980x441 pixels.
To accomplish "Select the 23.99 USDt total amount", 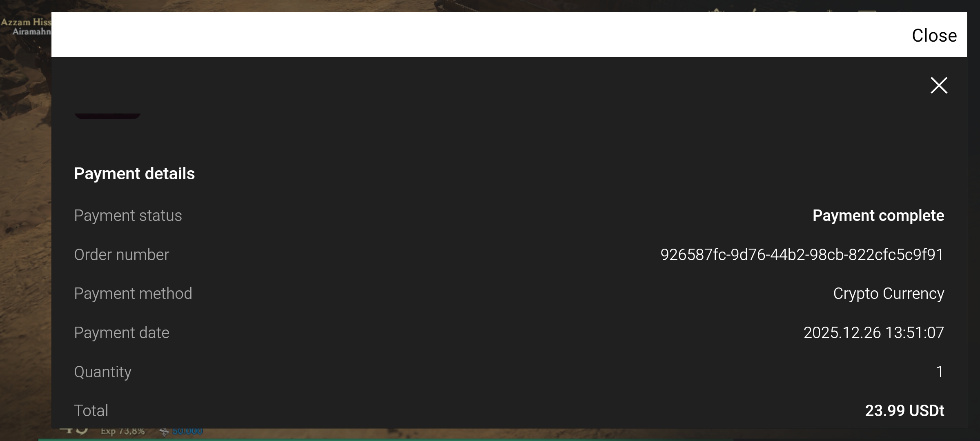I will [x=904, y=411].
